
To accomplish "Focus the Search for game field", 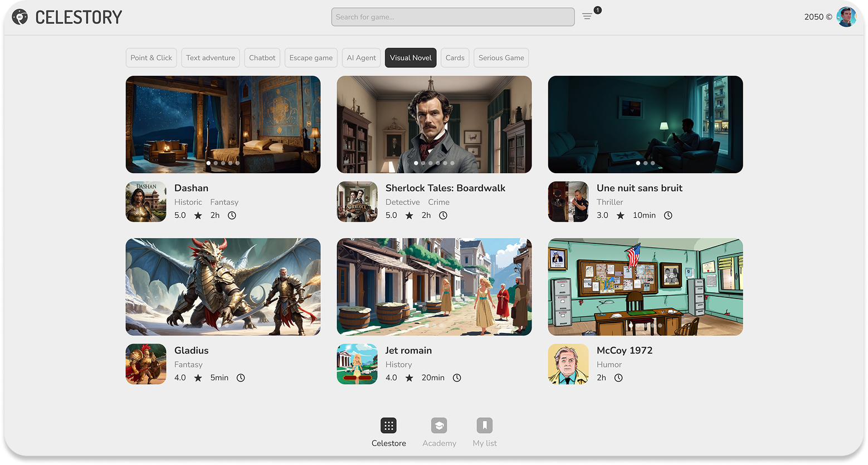I will 453,17.
